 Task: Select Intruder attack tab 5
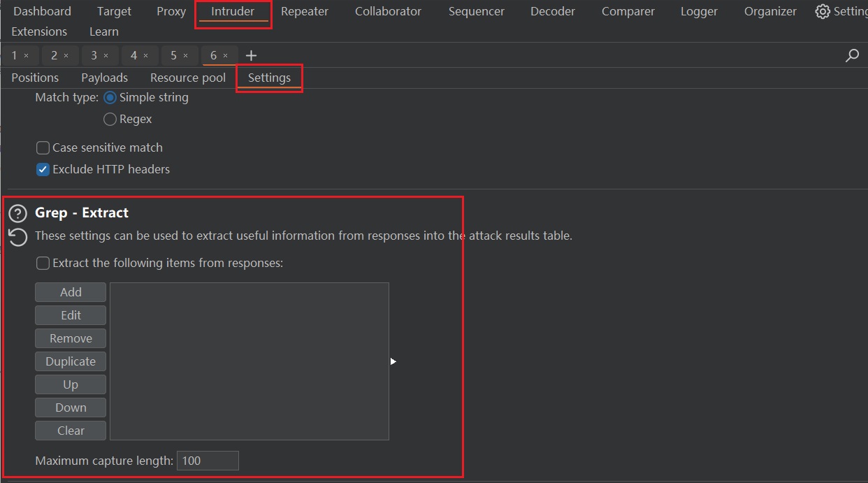click(173, 55)
